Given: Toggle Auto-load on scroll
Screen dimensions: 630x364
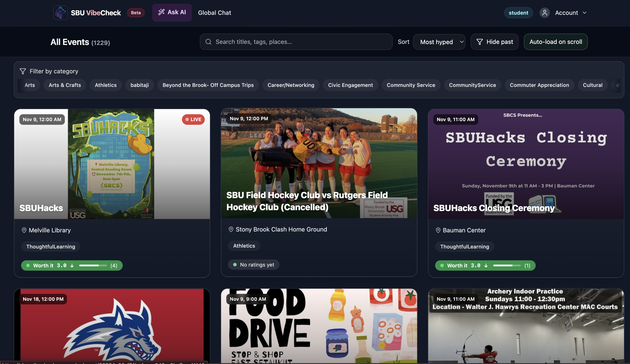Looking at the screenshot, I should tap(556, 42).
